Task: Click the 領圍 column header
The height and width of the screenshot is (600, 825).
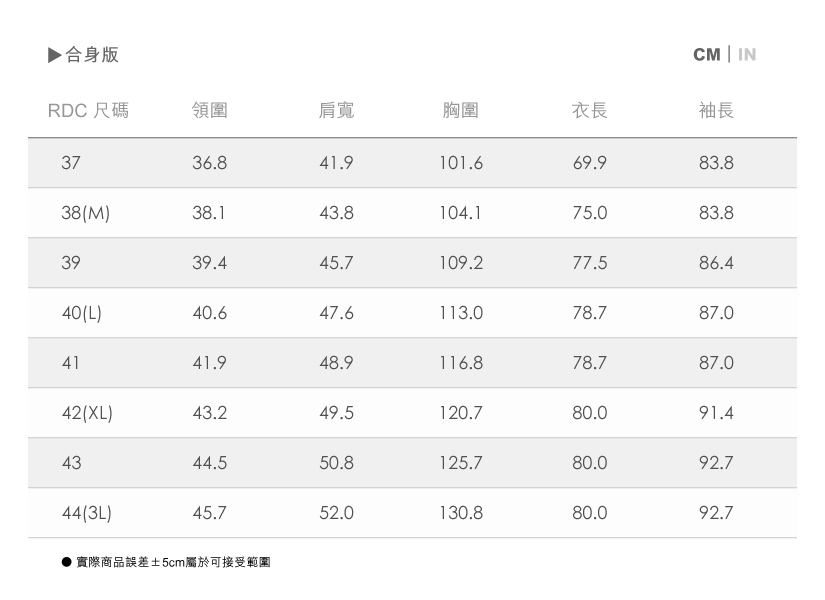Action: 210,110
